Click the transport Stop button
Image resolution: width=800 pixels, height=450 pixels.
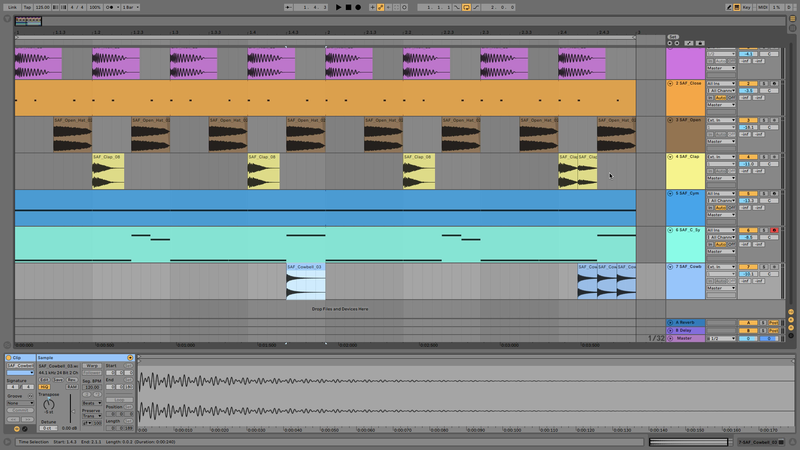pyautogui.click(x=348, y=7)
